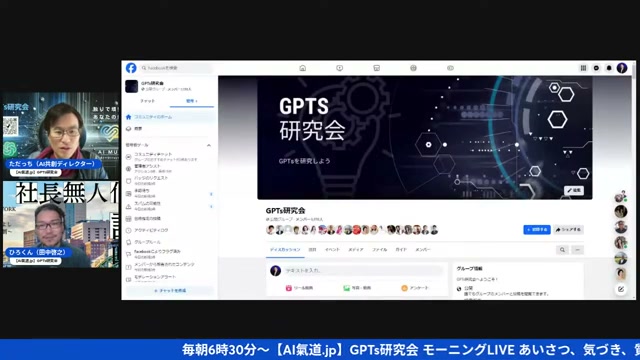Viewport: 640px width, 360px height.
Task: Open the Marketplace icon in top navigation
Action: click(376, 68)
